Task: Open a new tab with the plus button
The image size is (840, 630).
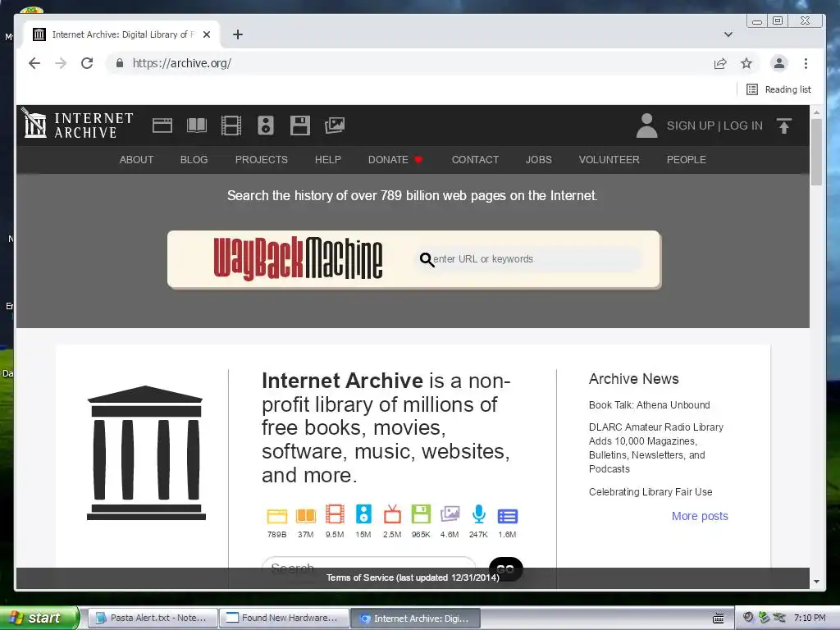Action: (x=238, y=34)
